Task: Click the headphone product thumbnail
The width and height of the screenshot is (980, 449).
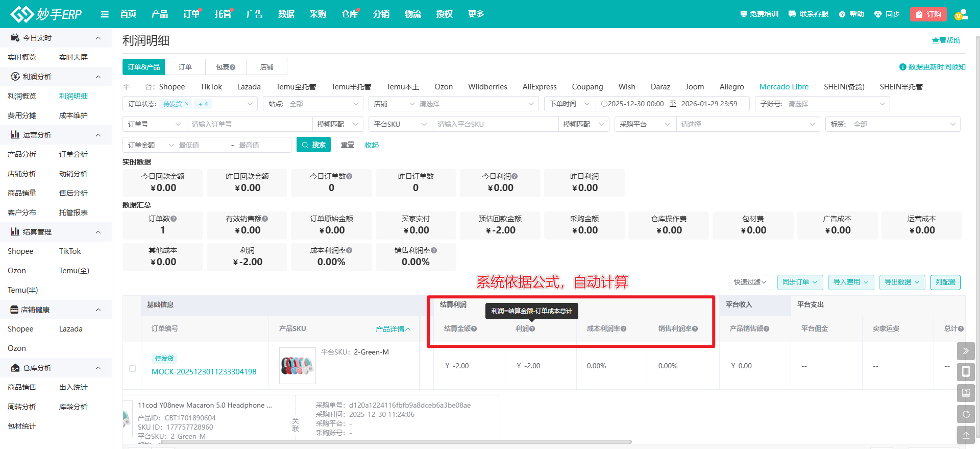Action: (297, 366)
